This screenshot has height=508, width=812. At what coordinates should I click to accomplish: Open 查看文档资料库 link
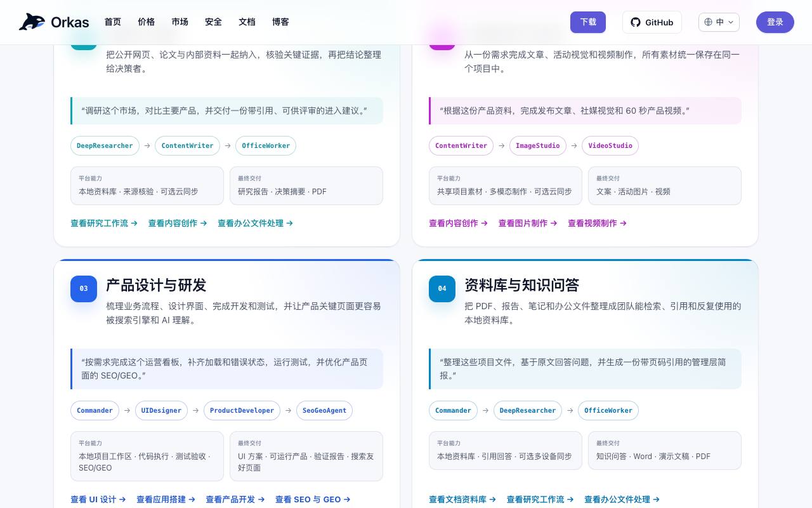pyautogui.click(x=462, y=500)
